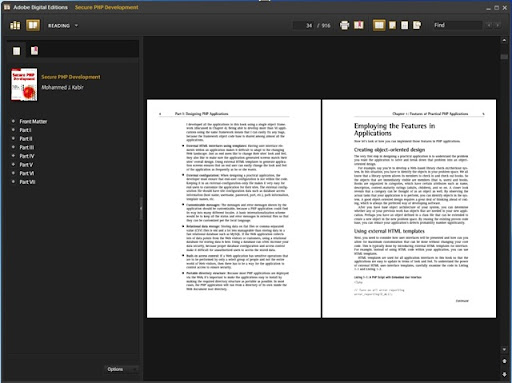512x383 pixels.
Task: Show the Bookmarks panel tab
Action: (34, 51)
